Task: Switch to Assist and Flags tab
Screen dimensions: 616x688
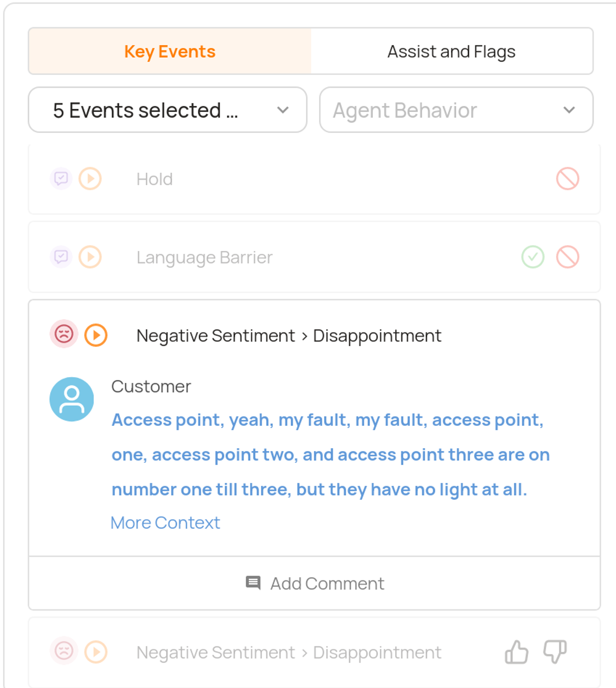Action: point(451,52)
